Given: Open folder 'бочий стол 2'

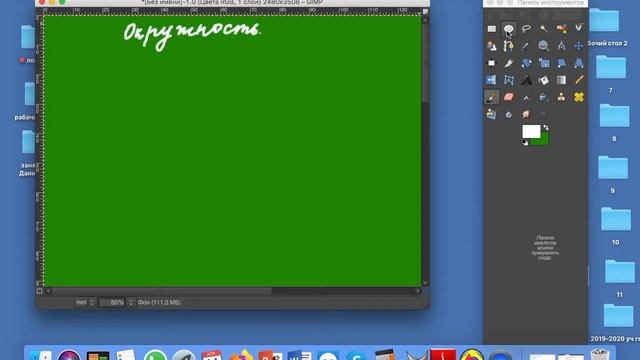Looking at the screenshot, I should tap(604, 20).
